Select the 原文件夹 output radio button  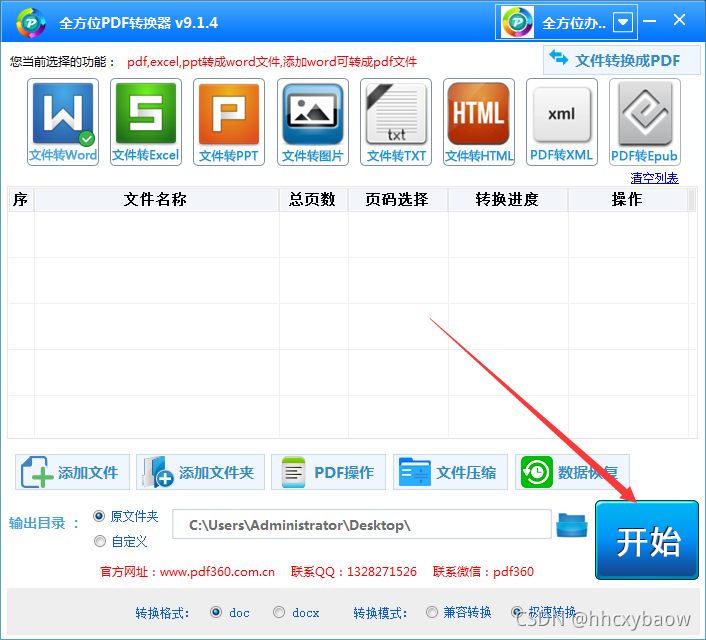[x=99, y=516]
